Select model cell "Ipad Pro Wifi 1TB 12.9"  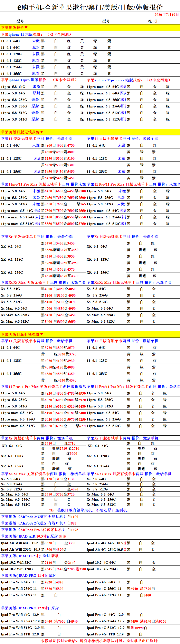[20, 634]
